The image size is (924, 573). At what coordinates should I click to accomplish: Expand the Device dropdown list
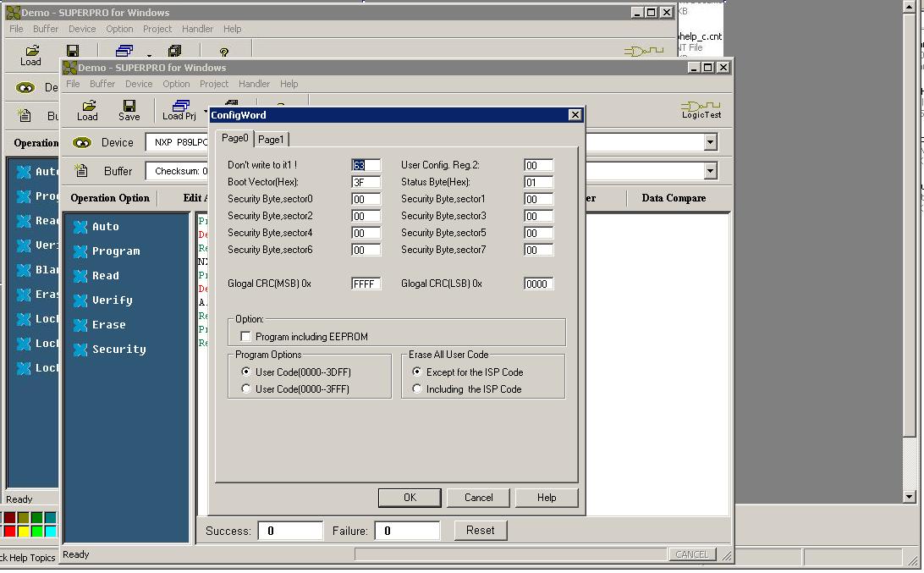710,143
